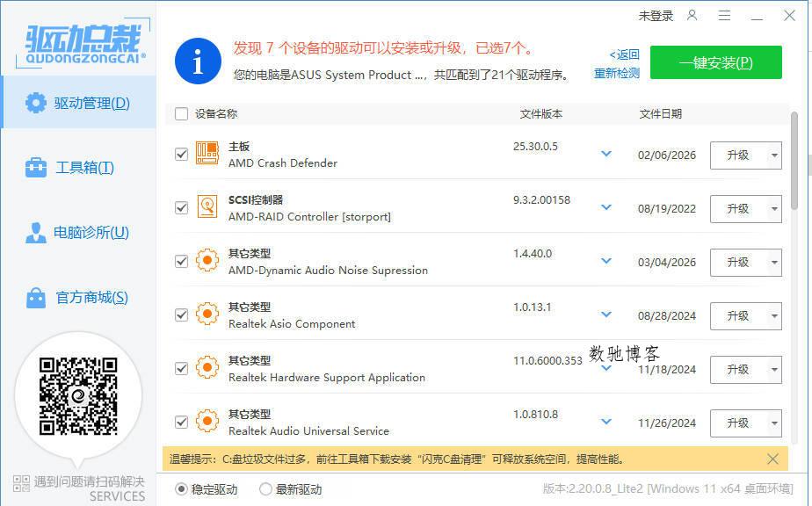This screenshot has width=812, height=506.
Task: Click the toolbox briefcase icon
Action: [x=36, y=167]
